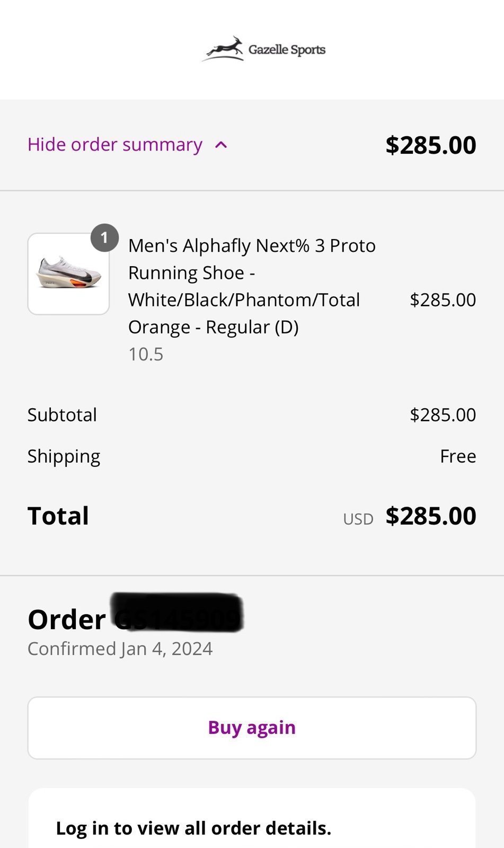This screenshot has height=848, width=504.
Task: Click the quantity badge showing 1
Action: (104, 237)
